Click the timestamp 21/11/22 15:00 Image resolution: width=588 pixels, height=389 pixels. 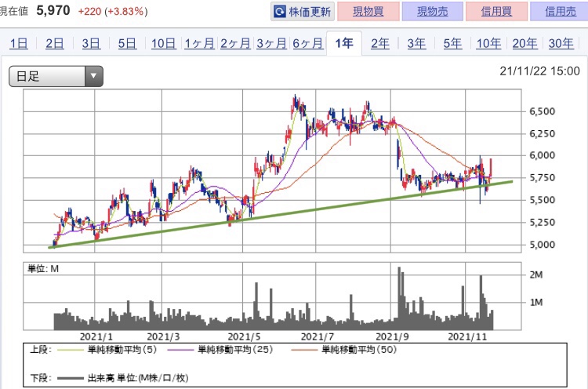539,71
